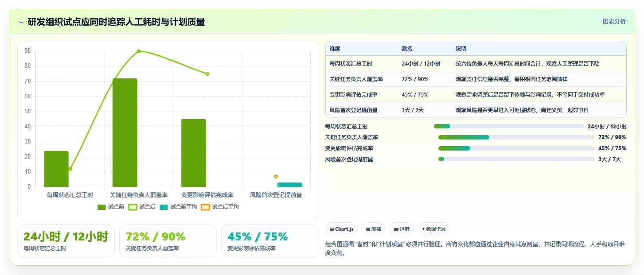Viewport: 644px width, 275px height.
Task: Click the lightning icon beside the card title
Action: [x=21, y=22]
